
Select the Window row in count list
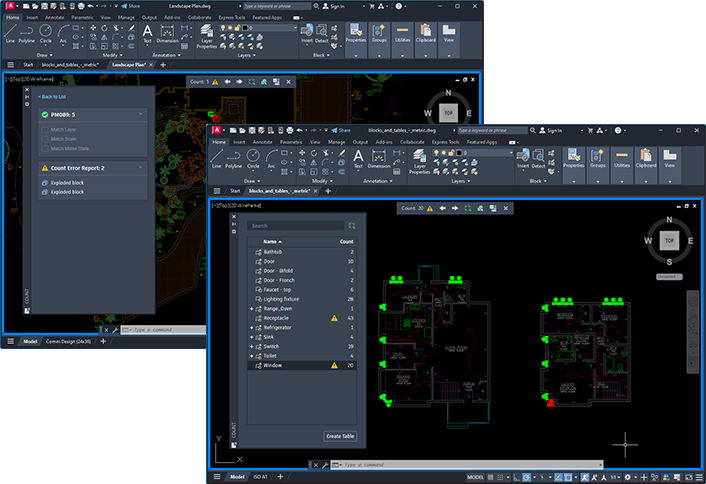[302, 366]
